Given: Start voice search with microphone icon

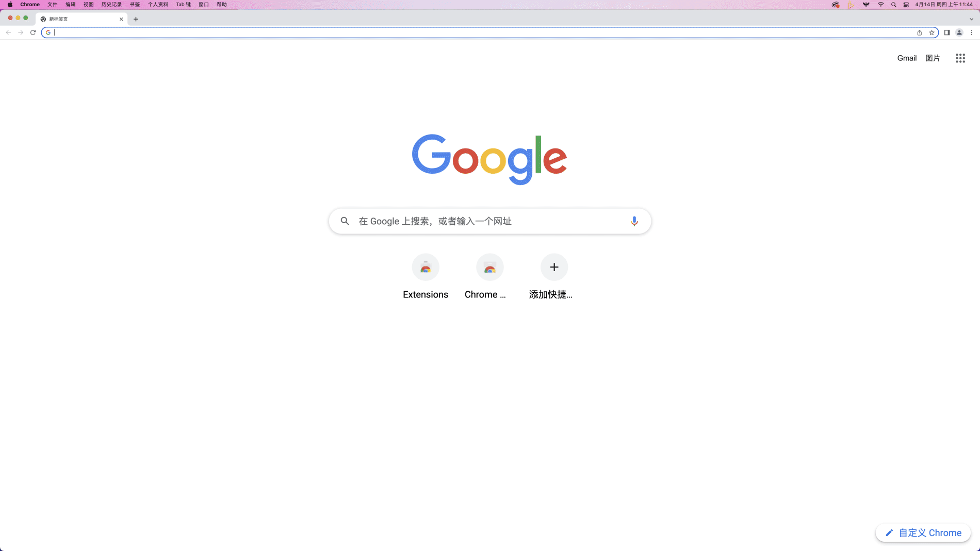Looking at the screenshot, I should point(634,221).
